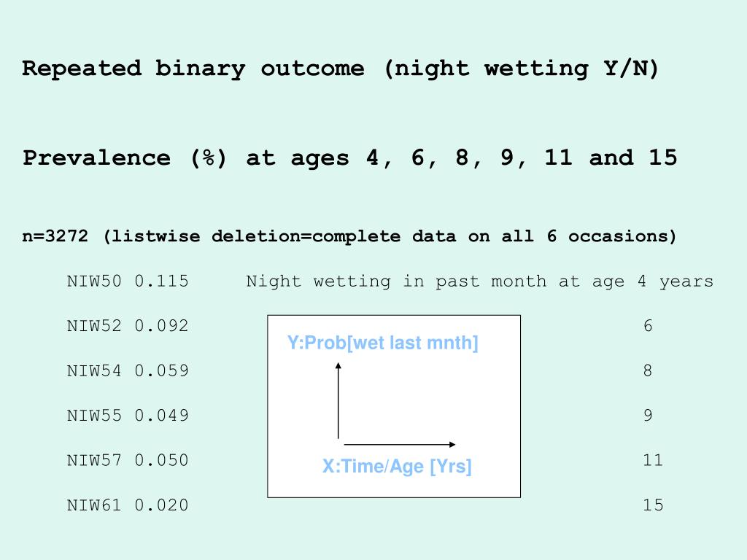Click the horizontal X-axis arrow
747x560 pixels.
point(399,444)
